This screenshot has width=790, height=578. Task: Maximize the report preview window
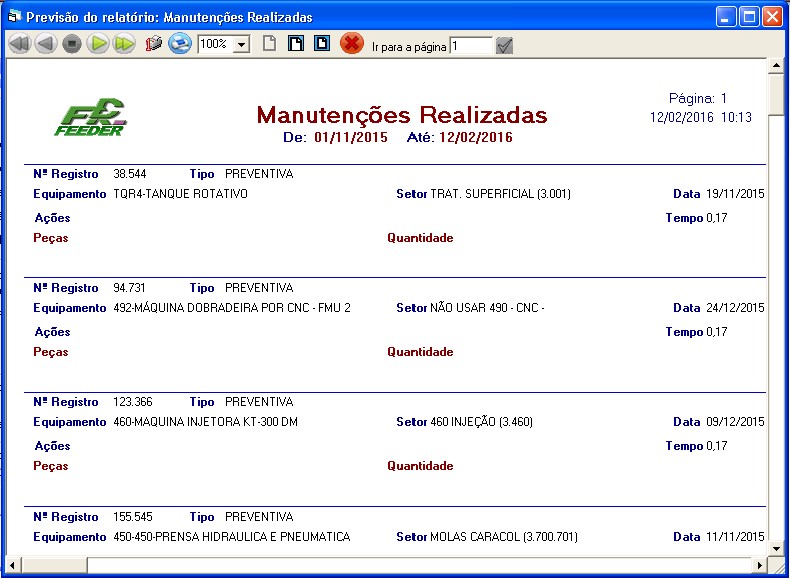749,17
